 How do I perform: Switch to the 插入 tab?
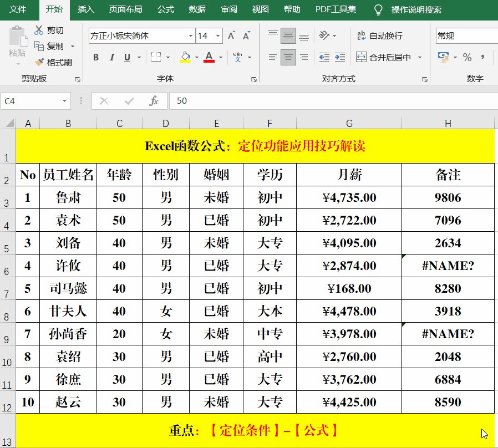pyautogui.click(x=86, y=9)
